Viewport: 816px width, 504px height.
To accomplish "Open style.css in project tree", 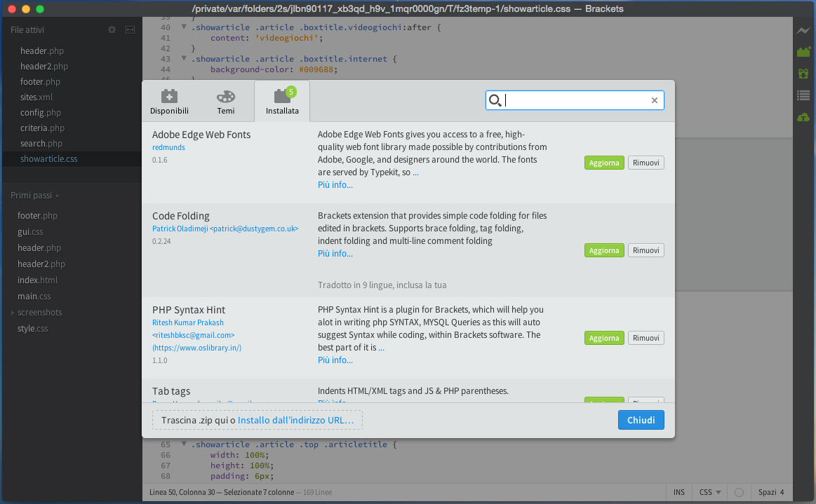I will (32, 329).
